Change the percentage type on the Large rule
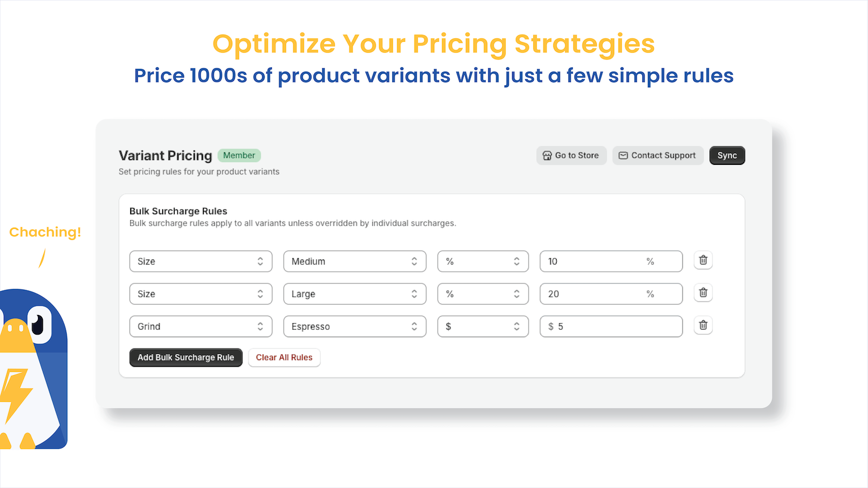Image resolution: width=868 pixels, height=488 pixels. coord(483,294)
